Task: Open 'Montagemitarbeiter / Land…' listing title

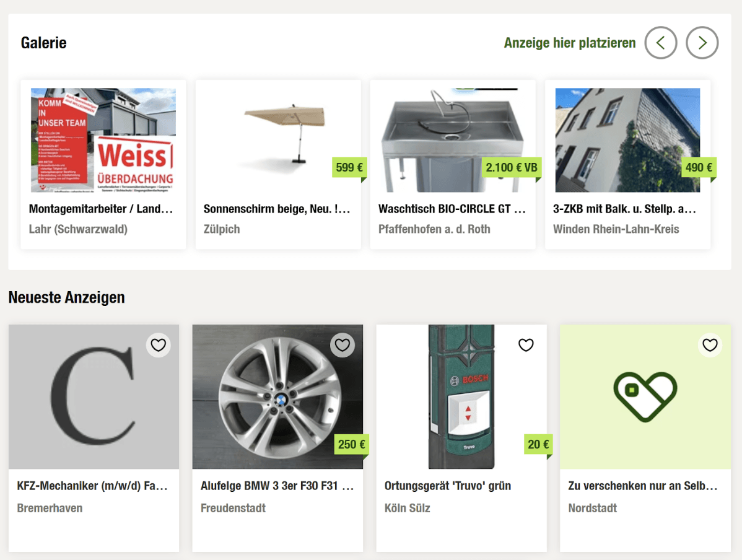Action: (x=101, y=209)
